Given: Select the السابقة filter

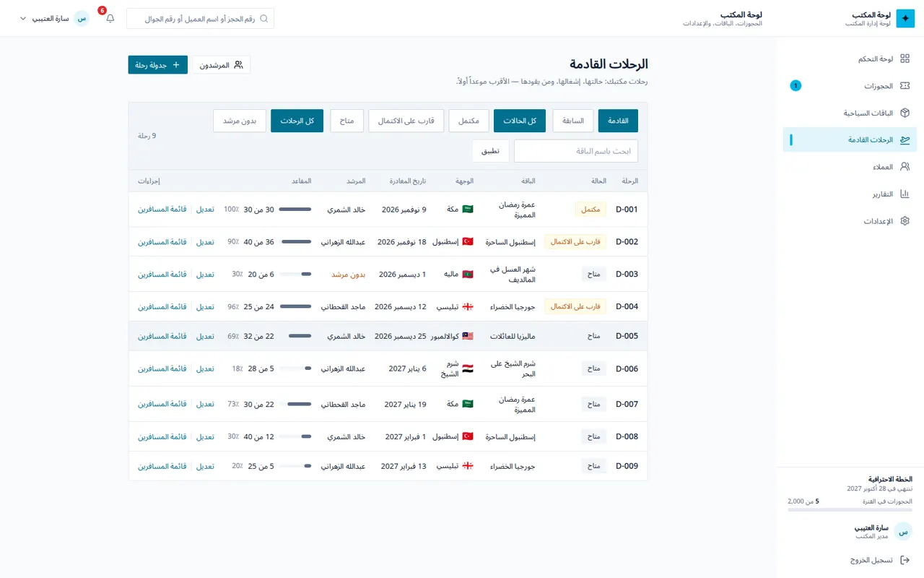Looking at the screenshot, I should click(x=573, y=121).
